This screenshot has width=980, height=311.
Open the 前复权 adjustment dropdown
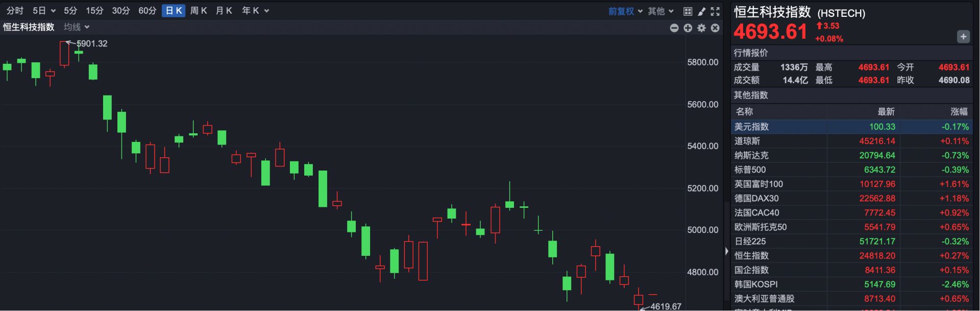tap(625, 11)
